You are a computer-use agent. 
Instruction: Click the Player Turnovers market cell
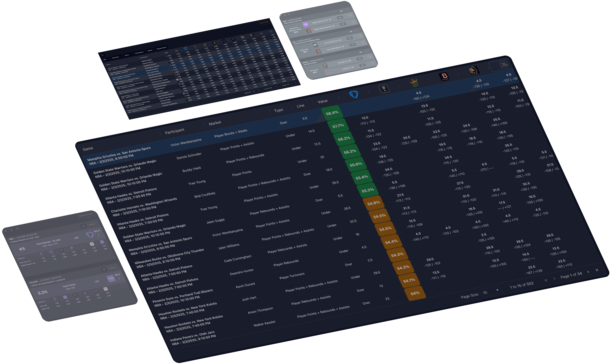292,276
